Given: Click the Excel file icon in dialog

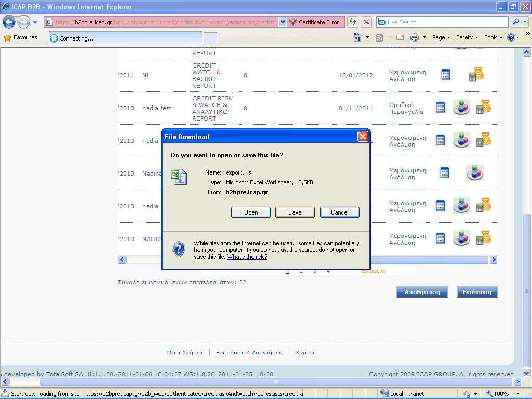Looking at the screenshot, I should click(179, 177).
